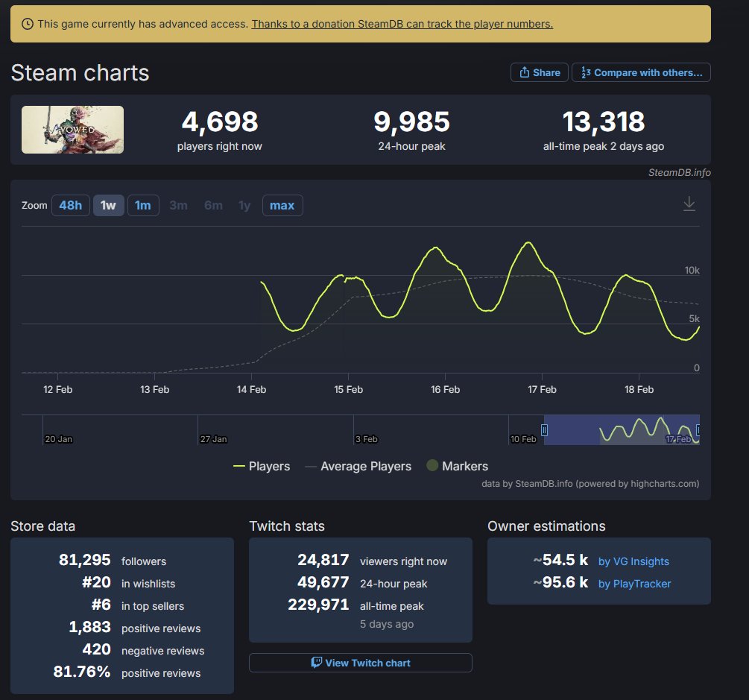The height and width of the screenshot is (700, 749).
Task: Open Compare with others dialog
Action: (641, 72)
